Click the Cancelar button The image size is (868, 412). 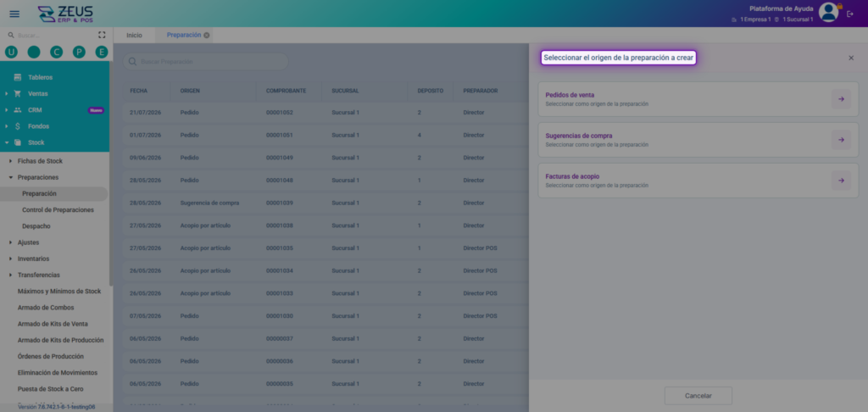pyautogui.click(x=698, y=396)
